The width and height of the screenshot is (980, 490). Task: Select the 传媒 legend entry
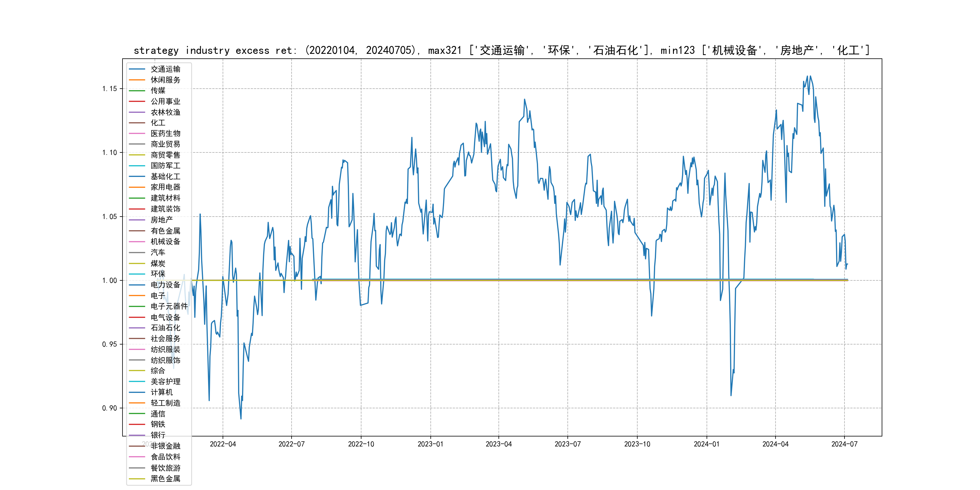pyautogui.click(x=158, y=90)
